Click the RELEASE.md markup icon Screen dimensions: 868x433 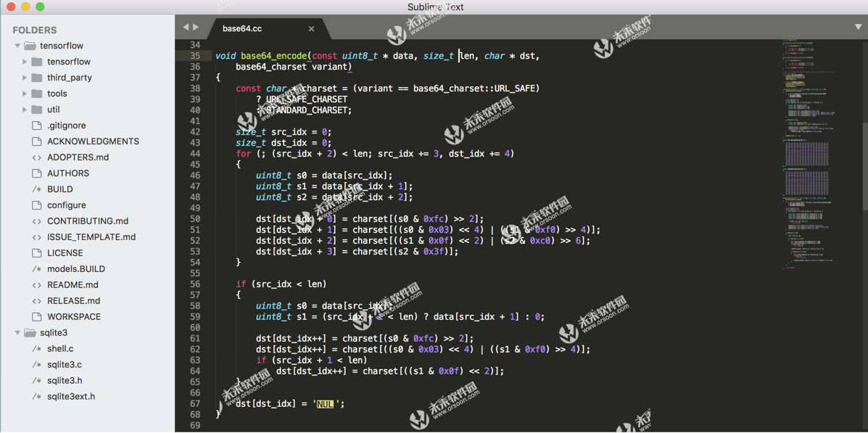pyautogui.click(x=37, y=301)
